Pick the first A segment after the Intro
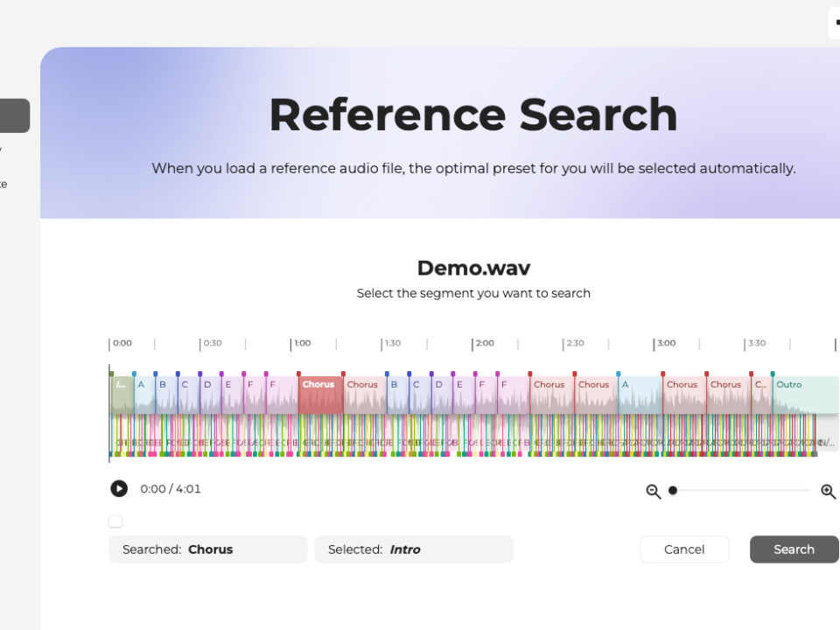The height and width of the screenshot is (630, 840). click(x=144, y=395)
